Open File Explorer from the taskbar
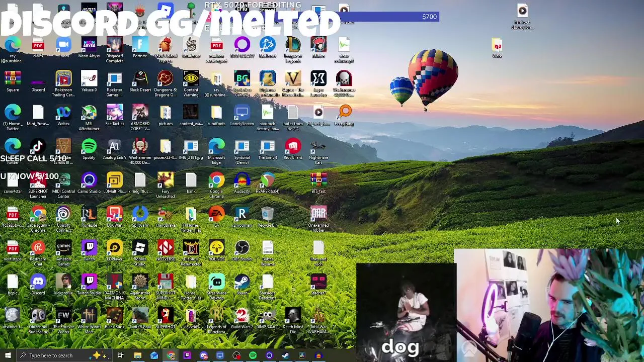 click(x=137, y=355)
